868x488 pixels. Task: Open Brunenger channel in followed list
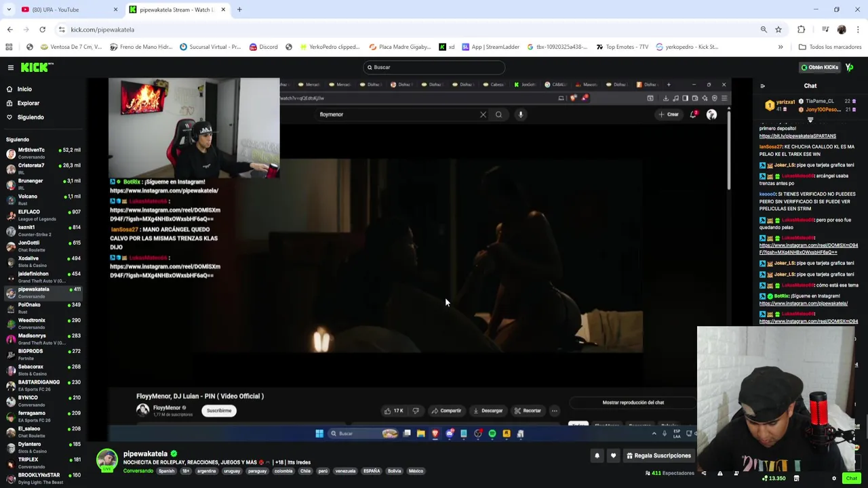42,184
